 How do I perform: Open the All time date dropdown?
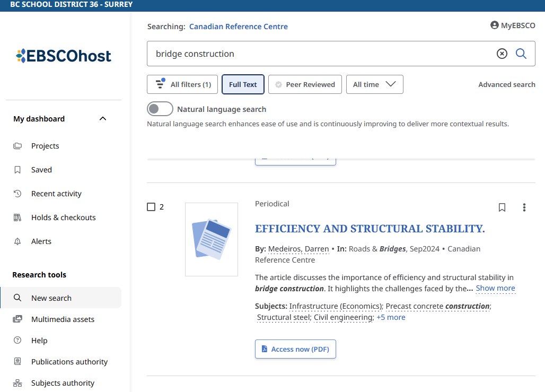coord(375,84)
